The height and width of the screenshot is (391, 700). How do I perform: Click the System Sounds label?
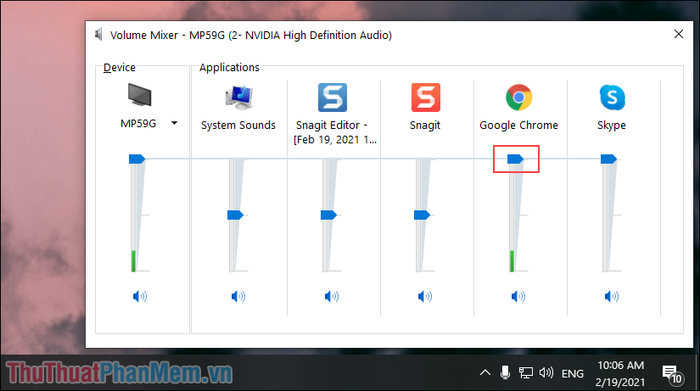click(x=238, y=125)
